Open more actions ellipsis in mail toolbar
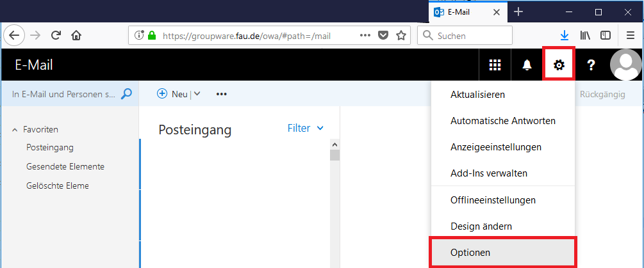The width and height of the screenshot is (644, 268). click(x=222, y=94)
